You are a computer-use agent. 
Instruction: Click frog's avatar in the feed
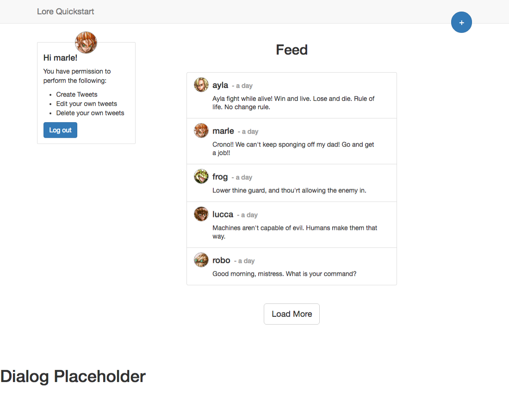coord(201,176)
